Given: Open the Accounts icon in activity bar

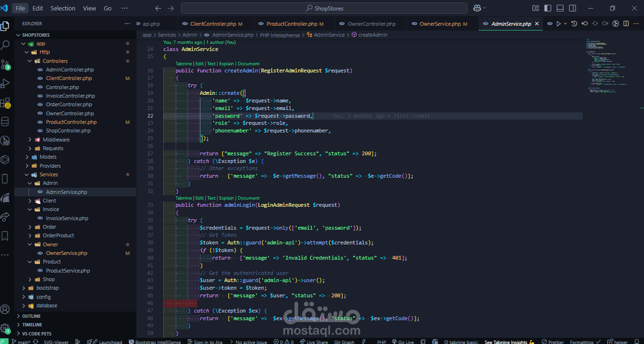Looking at the screenshot, I should coord(5,310).
